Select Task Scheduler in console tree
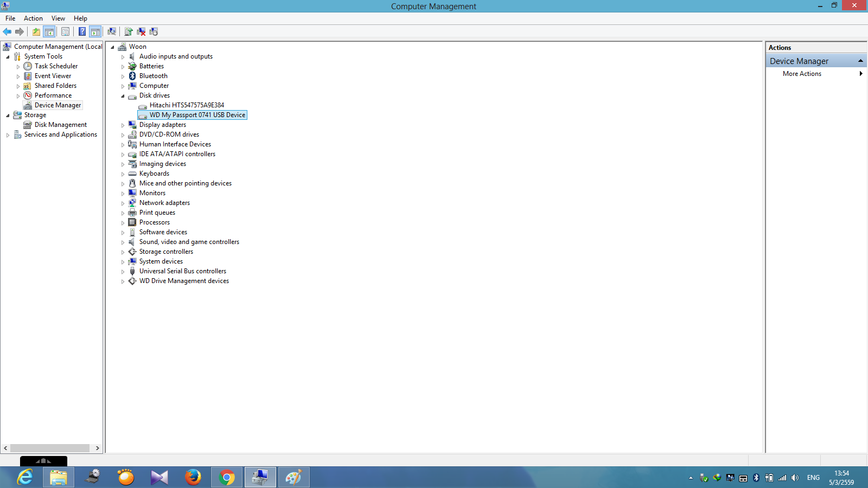 click(56, 66)
